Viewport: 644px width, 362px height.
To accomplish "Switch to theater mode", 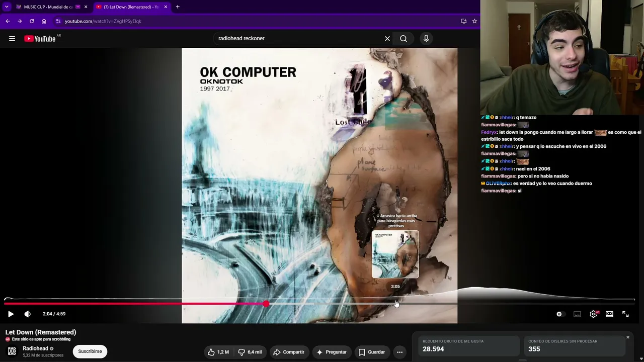I will point(609,314).
